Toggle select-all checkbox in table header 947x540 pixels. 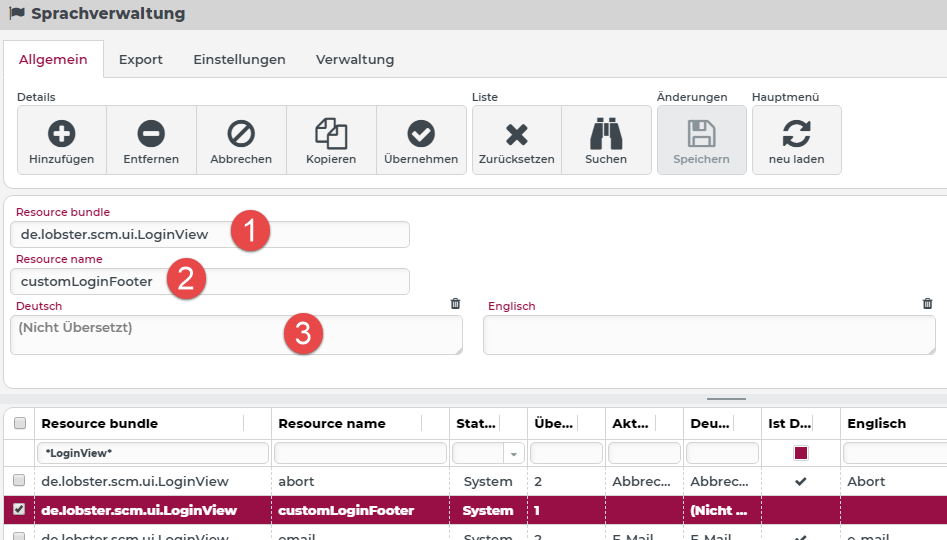[19, 424]
